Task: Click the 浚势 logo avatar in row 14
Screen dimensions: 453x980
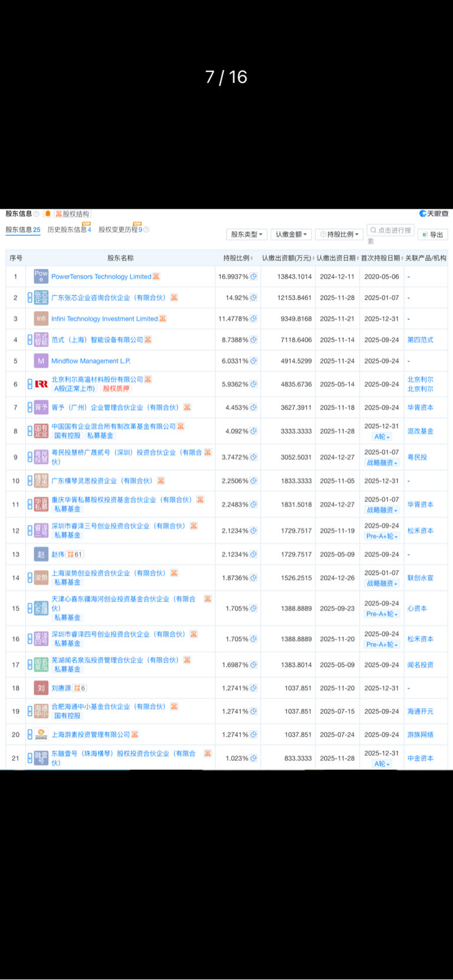Action: tap(41, 578)
